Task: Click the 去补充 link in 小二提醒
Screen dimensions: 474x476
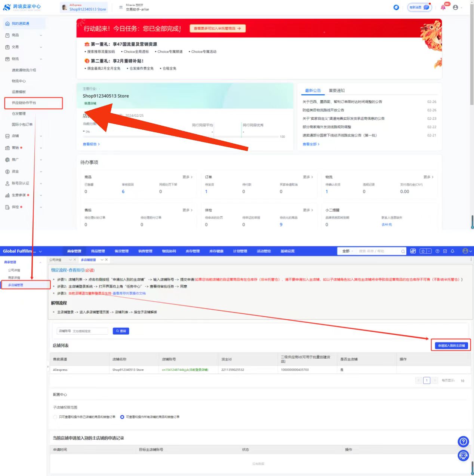Action: coord(387,225)
